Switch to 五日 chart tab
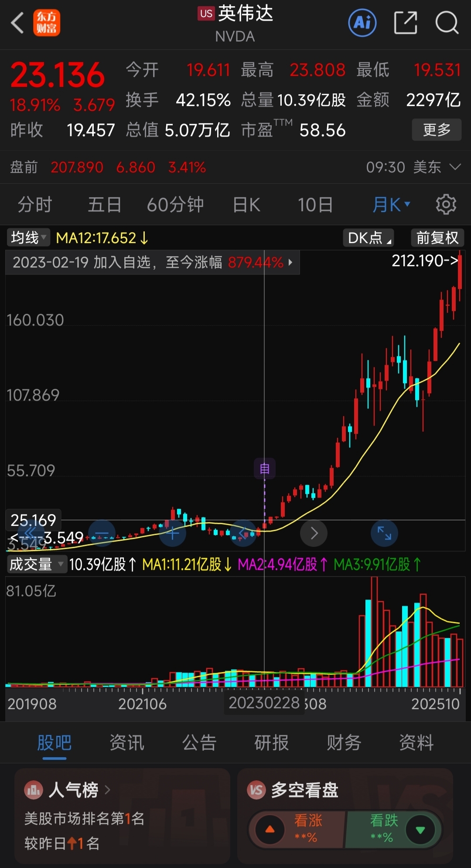This screenshot has width=471, height=868. pyautogui.click(x=105, y=204)
